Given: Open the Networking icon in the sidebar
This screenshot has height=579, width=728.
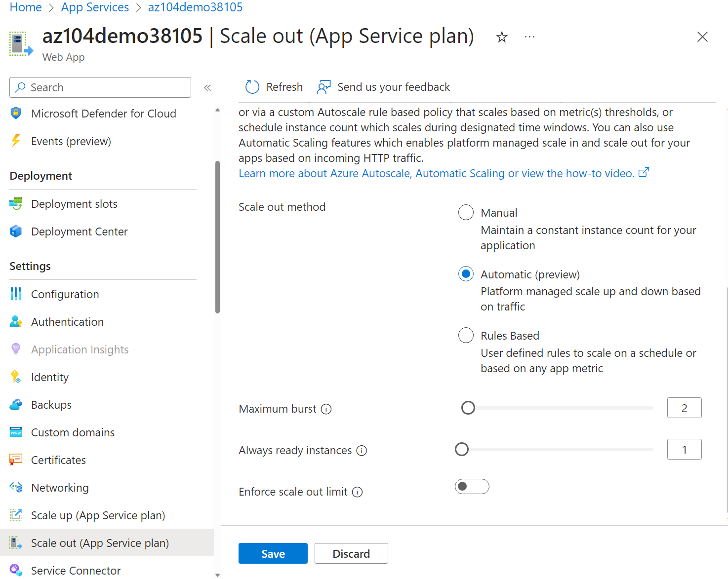Looking at the screenshot, I should click(x=16, y=487).
